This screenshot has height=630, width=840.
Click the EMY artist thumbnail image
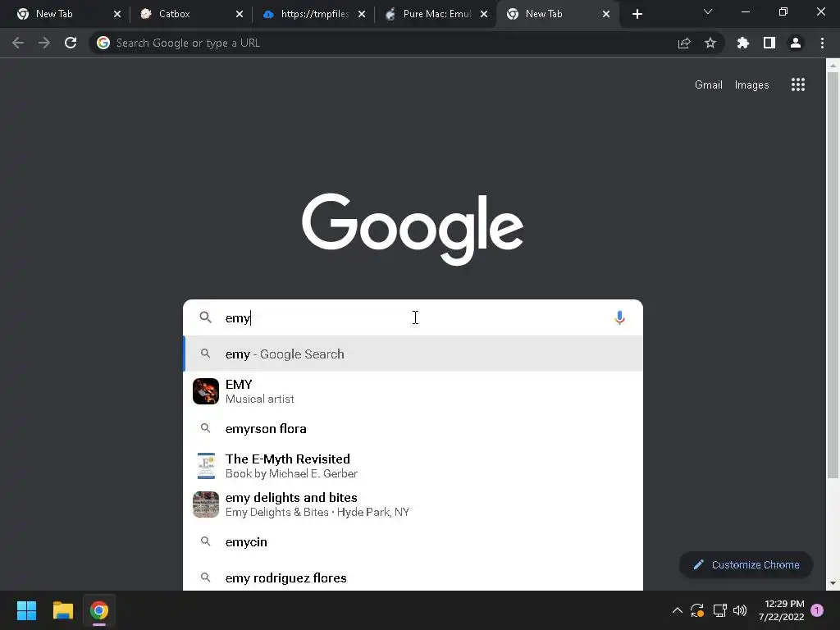click(206, 391)
